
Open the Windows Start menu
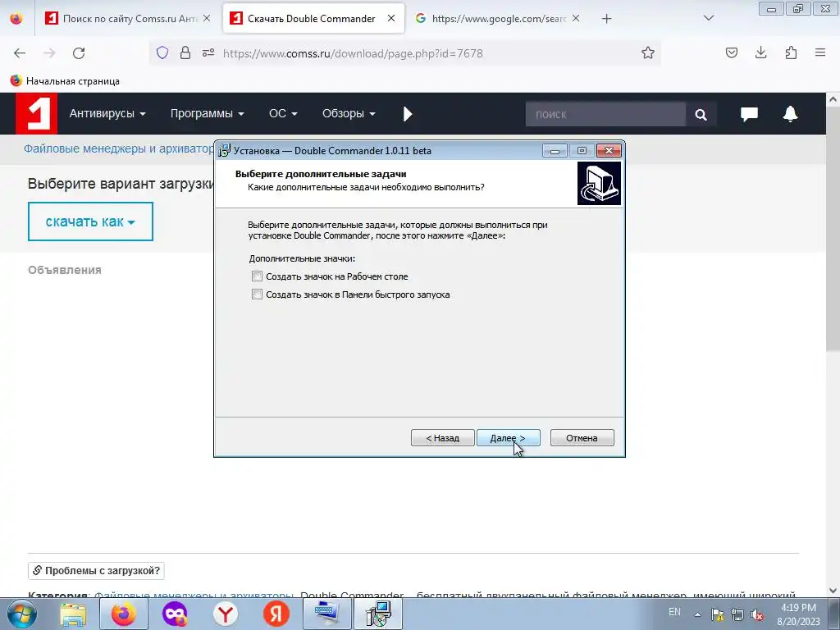[21, 614]
